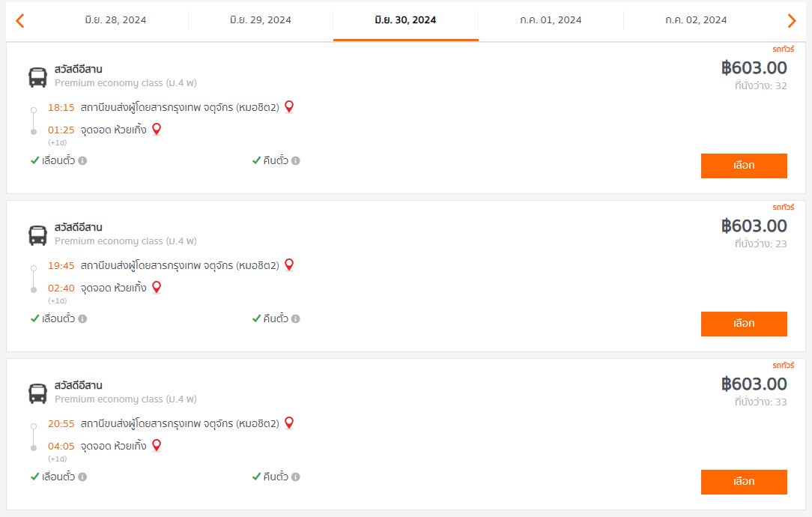Show info icon beside first เลื่อนตั๋ว
Viewport: 812px width, 517px height.
82,160
